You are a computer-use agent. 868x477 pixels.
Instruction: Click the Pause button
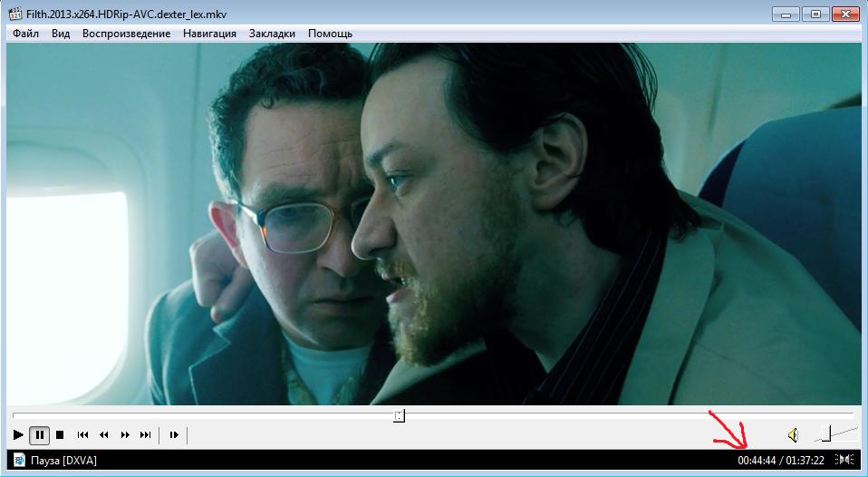click(39, 435)
